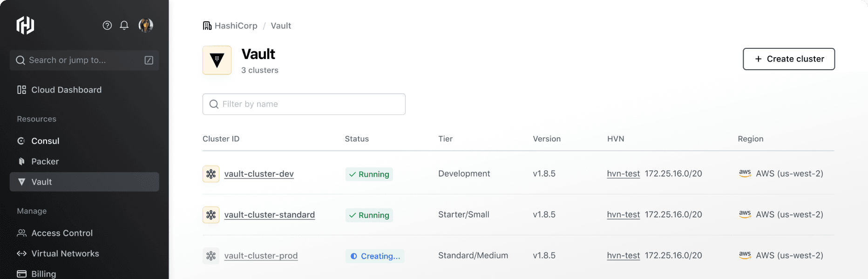Viewport: 868px width, 279px height.
Task: Click the HashiCorp logo in sidebar
Action: 25,25
